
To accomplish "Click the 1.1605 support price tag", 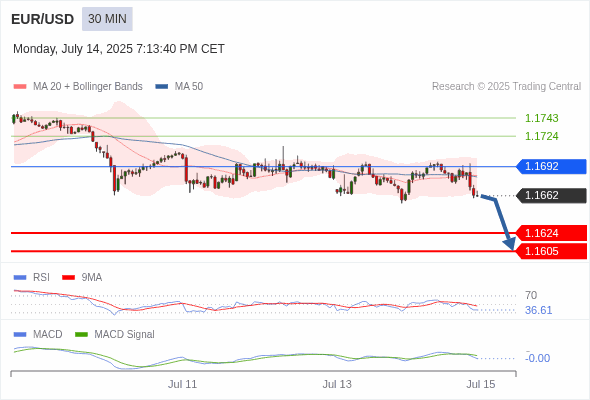I will click(x=551, y=251).
